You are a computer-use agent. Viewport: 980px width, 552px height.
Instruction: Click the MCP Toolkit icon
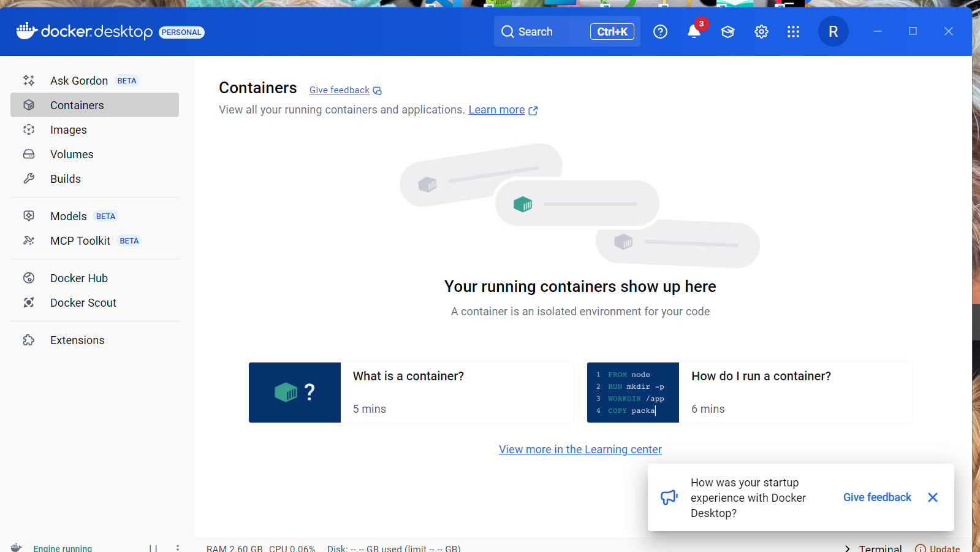[29, 240]
